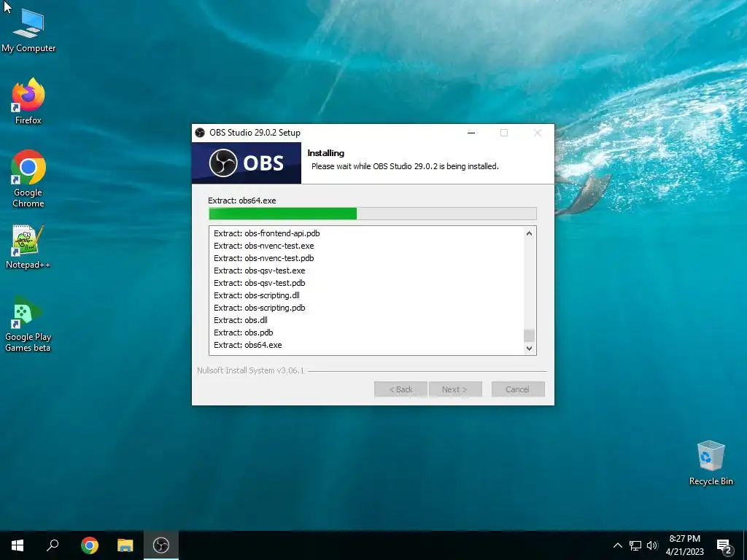The height and width of the screenshot is (560, 747).
Task: Open File Explorer from the taskbar
Action: point(125,545)
